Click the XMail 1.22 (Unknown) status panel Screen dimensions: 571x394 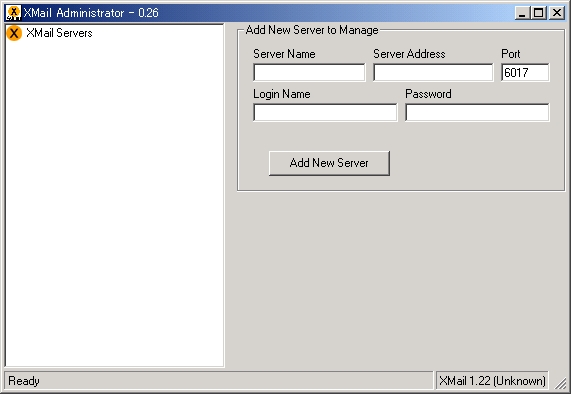pyautogui.click(x=492, y=381)
